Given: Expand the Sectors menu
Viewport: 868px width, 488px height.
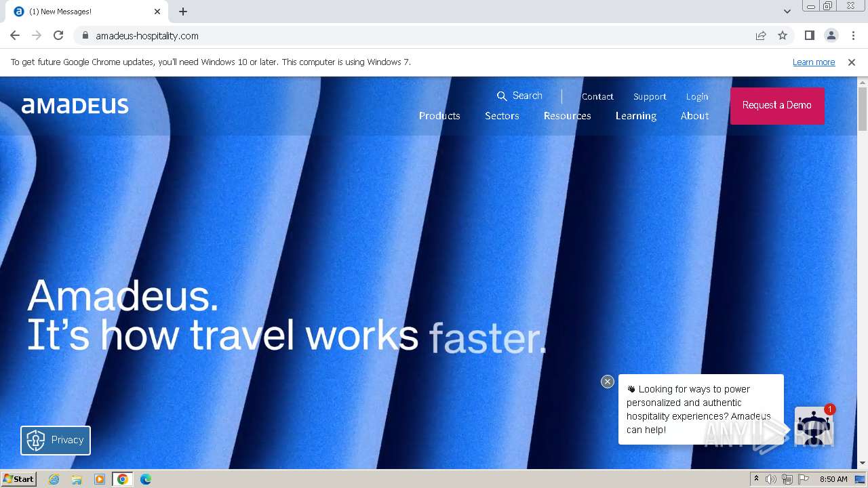Looking at the screenshot, I should (502, 116).
